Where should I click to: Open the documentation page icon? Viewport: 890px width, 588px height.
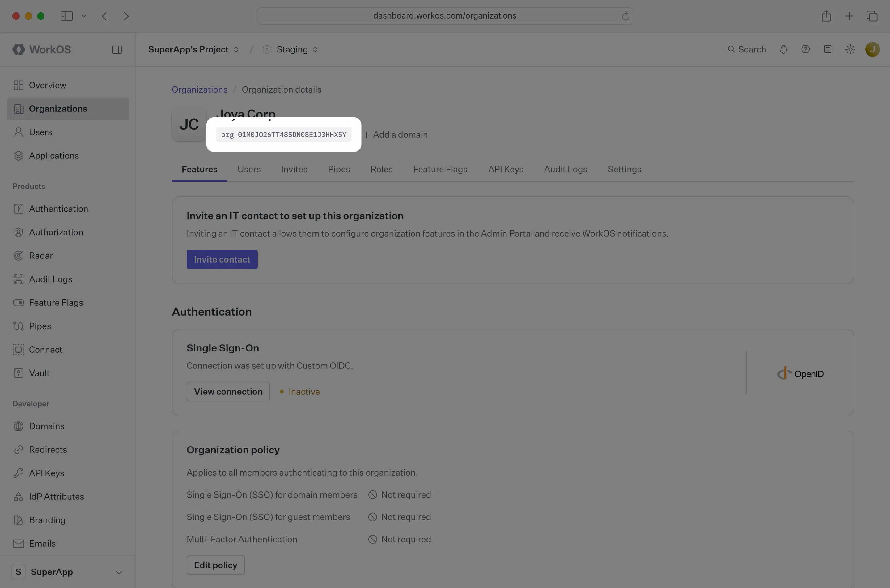(x=828, y=49)
